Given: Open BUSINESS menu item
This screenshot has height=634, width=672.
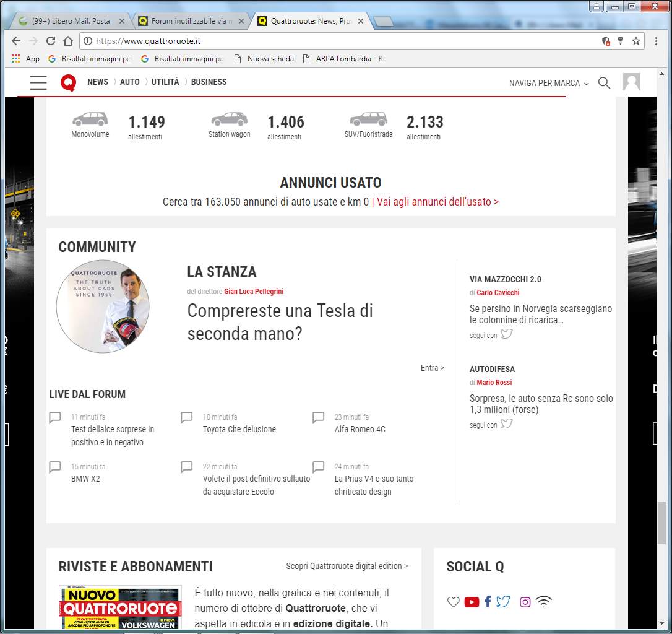Looking at the screenshot, I should point(209,82).
